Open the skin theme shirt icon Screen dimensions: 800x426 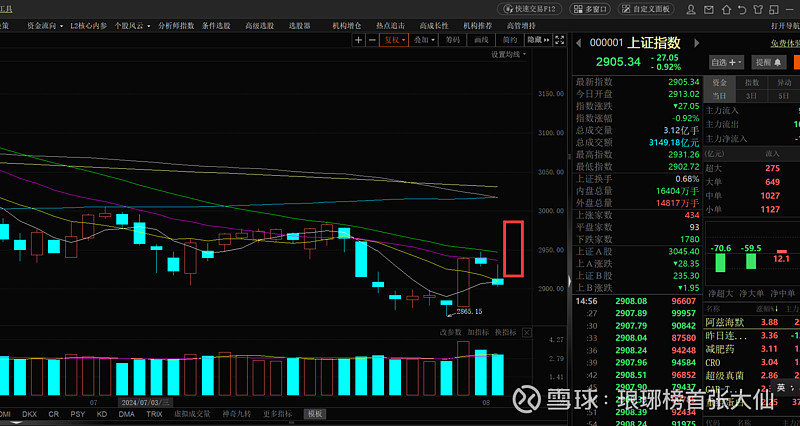(758, 9)
